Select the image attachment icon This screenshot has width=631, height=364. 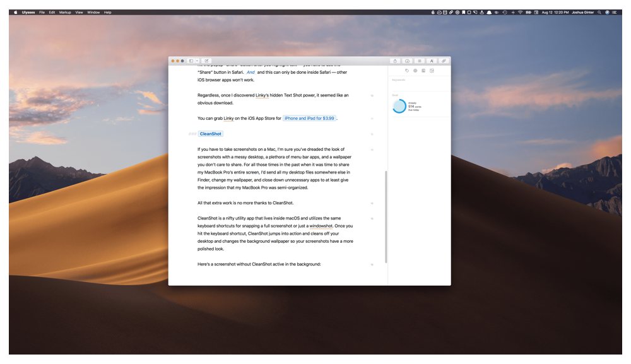tap(432, 71)
